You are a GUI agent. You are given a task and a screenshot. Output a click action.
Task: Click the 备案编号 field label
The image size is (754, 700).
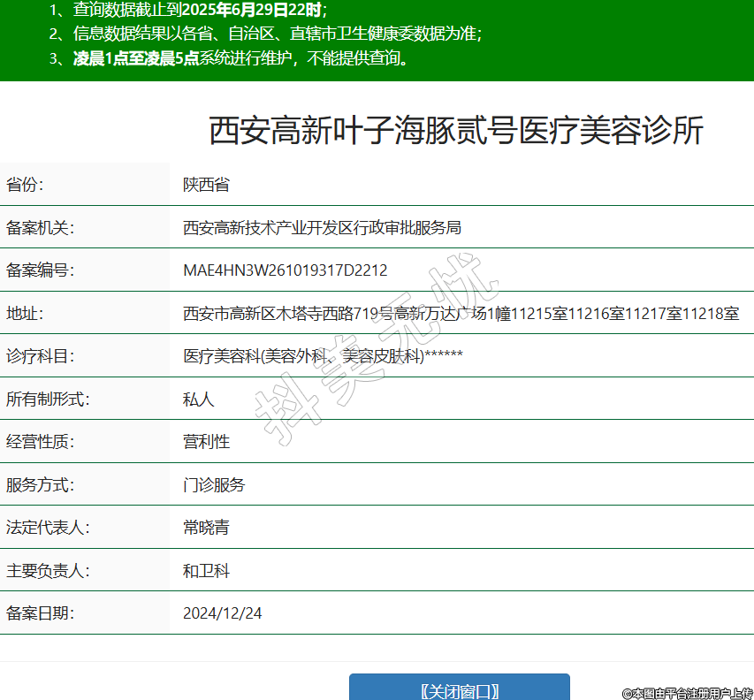pyautogui.click(x=41, y=270)
